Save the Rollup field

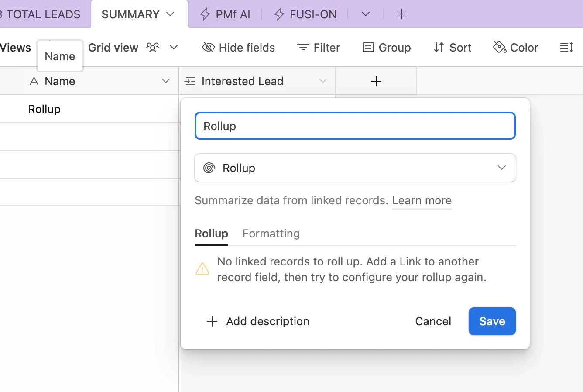coord(492,321)
